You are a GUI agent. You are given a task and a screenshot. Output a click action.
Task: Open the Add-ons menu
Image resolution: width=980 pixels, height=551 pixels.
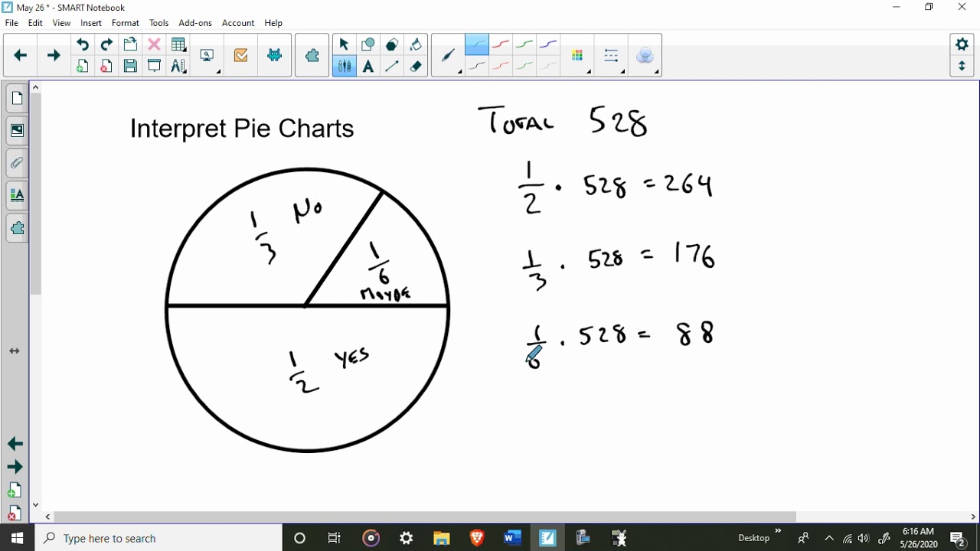(195, 23)
